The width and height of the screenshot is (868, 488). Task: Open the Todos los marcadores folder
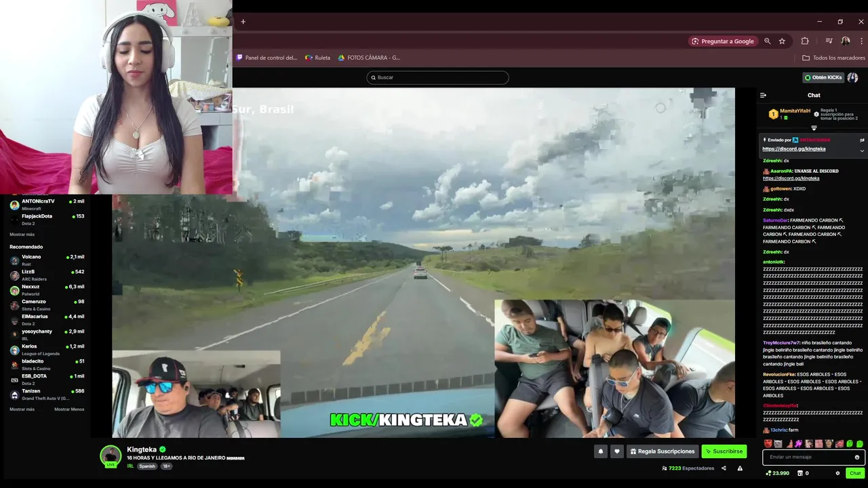coord(833,58)
